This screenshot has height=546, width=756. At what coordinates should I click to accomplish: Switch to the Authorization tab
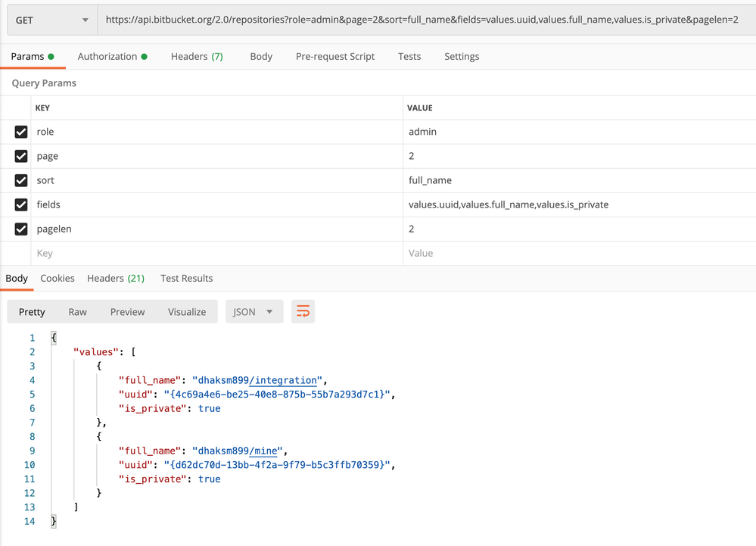coord(112,57)
